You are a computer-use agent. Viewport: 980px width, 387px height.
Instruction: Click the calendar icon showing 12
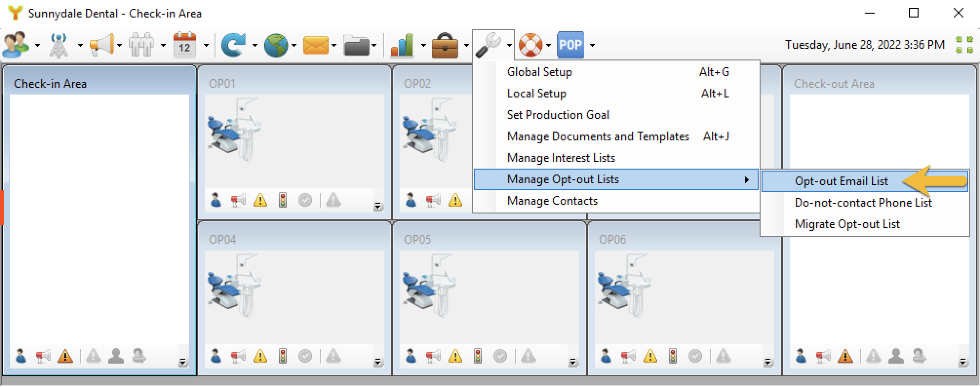[185, 45]
